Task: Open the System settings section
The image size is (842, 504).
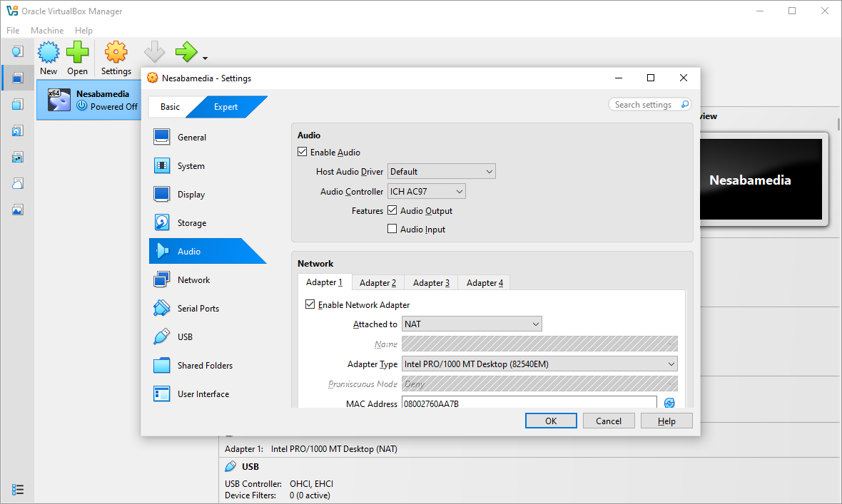Action: (x=191, y=166)
